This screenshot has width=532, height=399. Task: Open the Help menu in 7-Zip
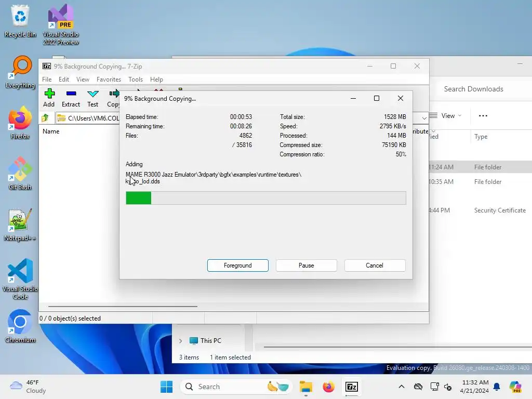click(156, 79)
